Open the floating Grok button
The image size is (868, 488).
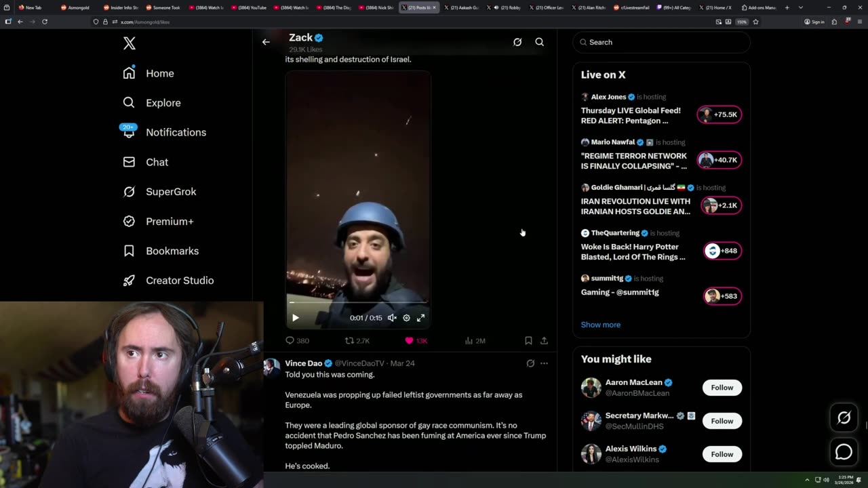tap(844, 418)
